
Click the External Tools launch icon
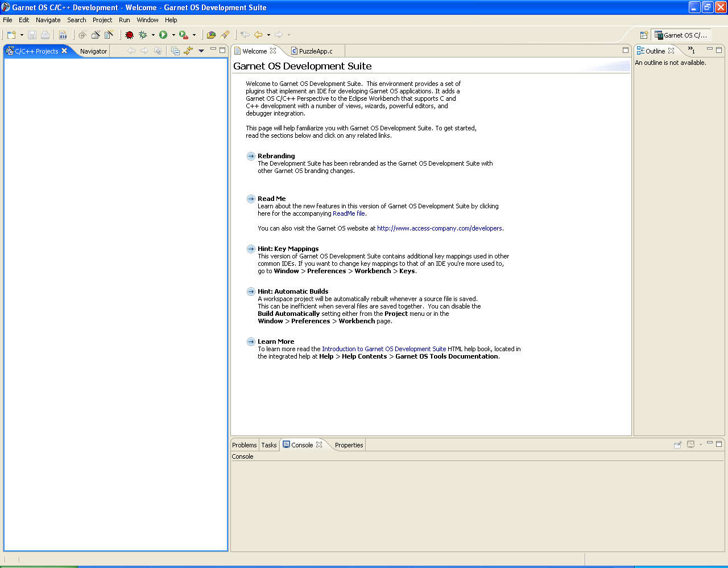coord(184,35)
